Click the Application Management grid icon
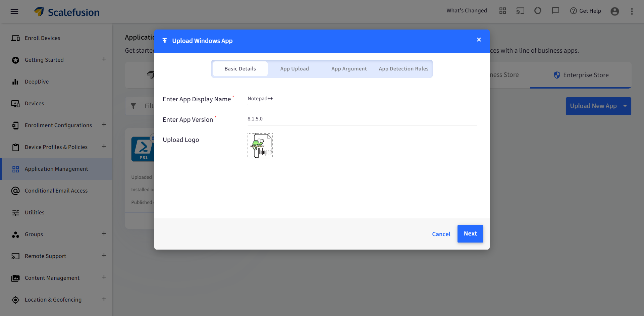Viewport: 644px width, 316px height. click(15, 169)
